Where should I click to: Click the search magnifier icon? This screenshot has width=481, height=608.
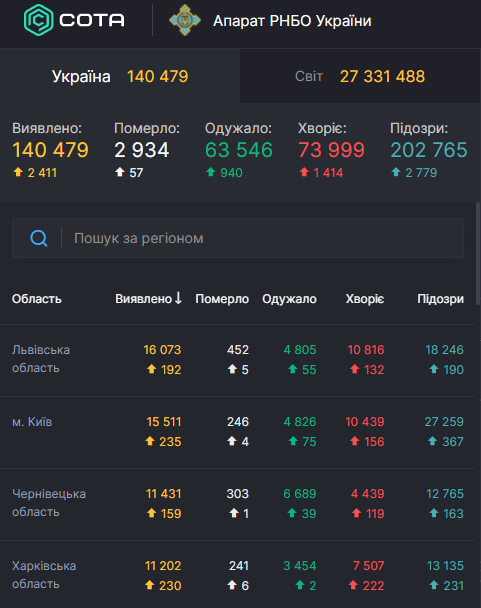pos(39,238)
